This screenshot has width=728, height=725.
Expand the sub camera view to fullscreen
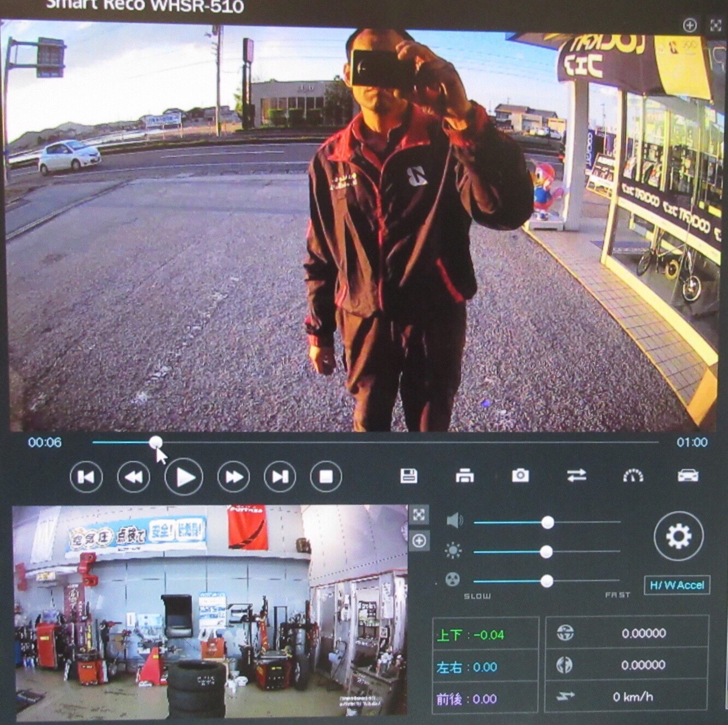(419, 515)
